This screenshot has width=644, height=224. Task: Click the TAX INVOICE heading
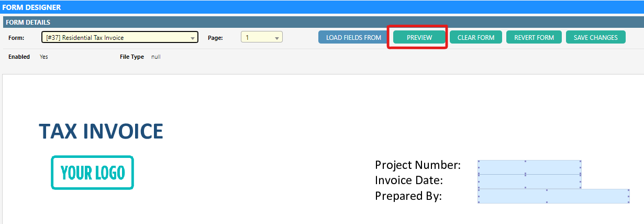click(101, 131)
